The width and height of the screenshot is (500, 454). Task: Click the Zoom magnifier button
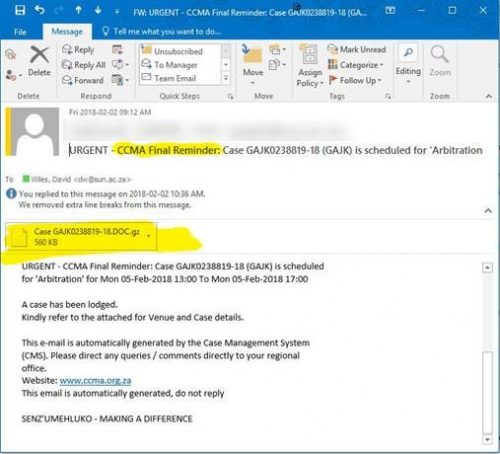point(440,61)
